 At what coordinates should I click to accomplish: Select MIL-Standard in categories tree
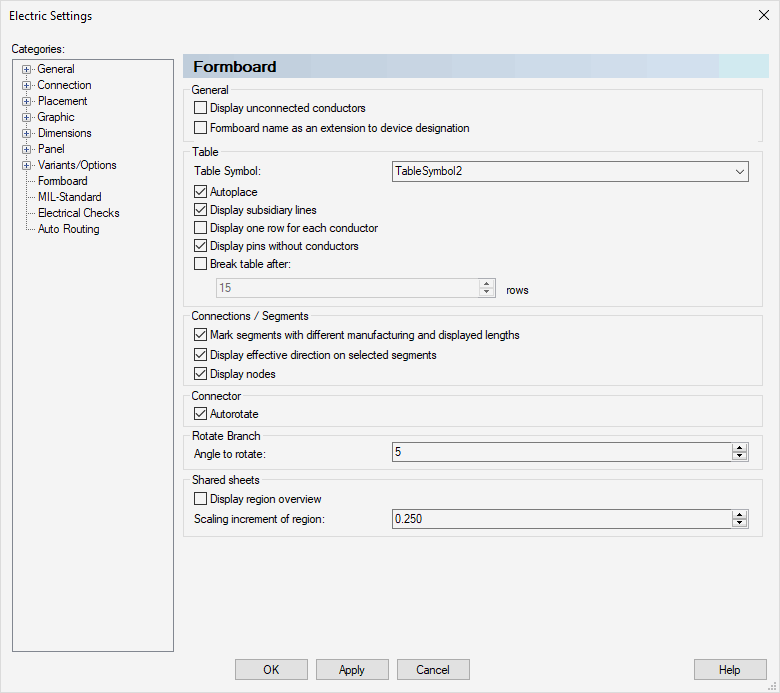(69, 197)
